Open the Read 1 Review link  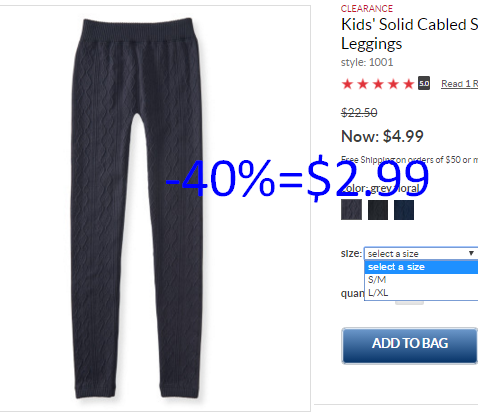coord(460,84)
